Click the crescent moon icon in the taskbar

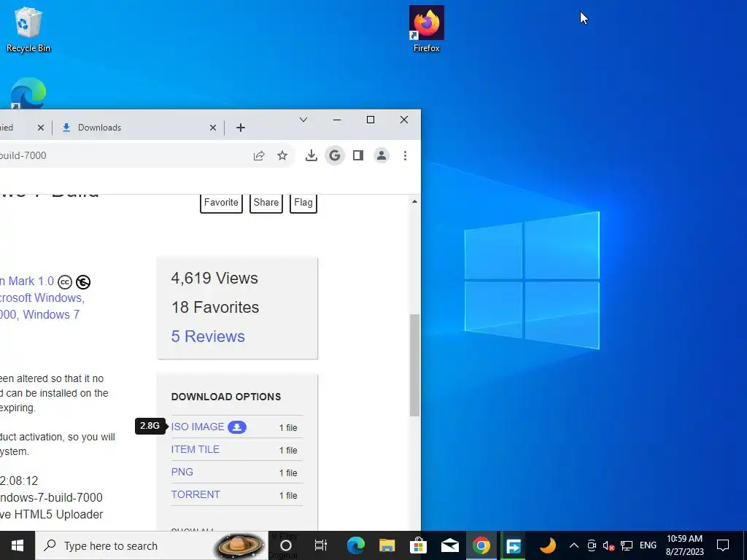pos(547,545)
